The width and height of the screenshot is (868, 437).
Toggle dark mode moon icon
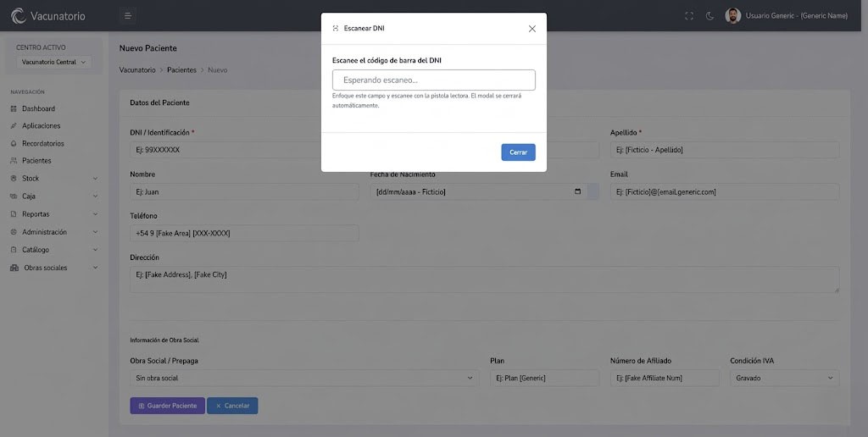tap(709, 15)
